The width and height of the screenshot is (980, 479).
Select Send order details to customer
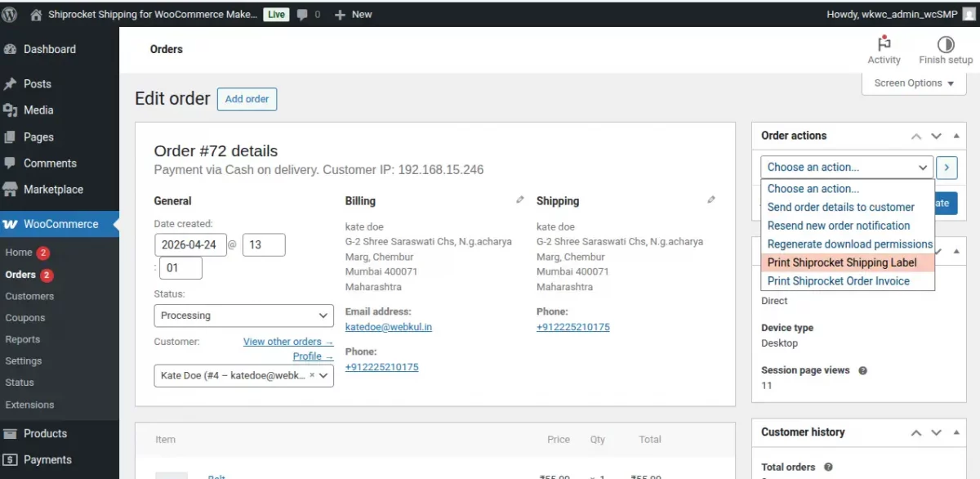(848, 207)
